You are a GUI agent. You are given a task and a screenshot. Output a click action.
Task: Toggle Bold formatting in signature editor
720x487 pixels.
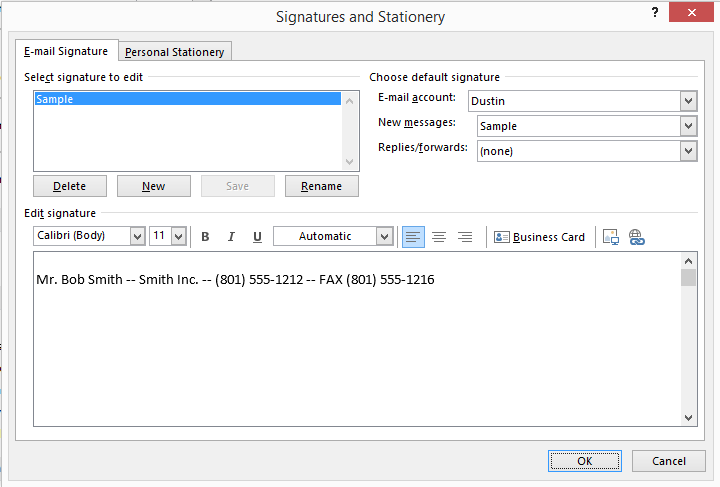point(205,237)
